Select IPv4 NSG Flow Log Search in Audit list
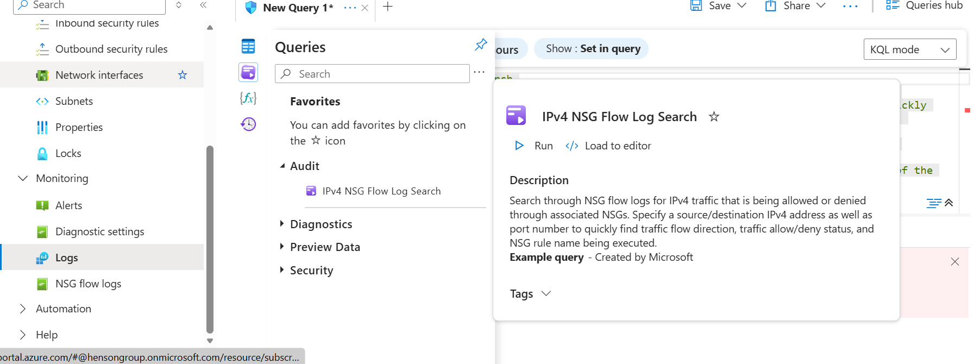The width and height of the screenshot is (980, 364). [381, 191]
